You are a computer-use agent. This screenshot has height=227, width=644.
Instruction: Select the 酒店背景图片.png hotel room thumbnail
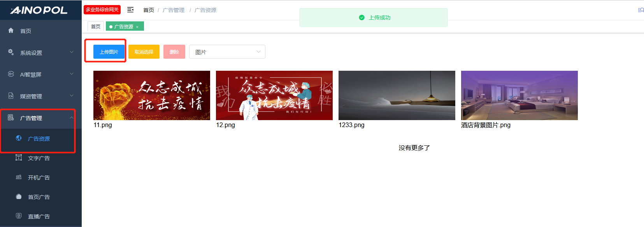[x=519, y=95]
